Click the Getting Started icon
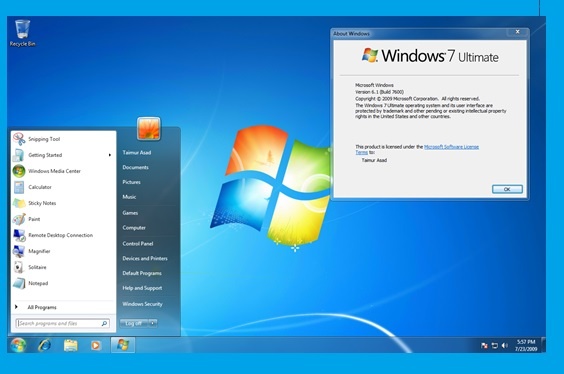The width and height of the screenshot is (564, 374). [x=18, y=155]
